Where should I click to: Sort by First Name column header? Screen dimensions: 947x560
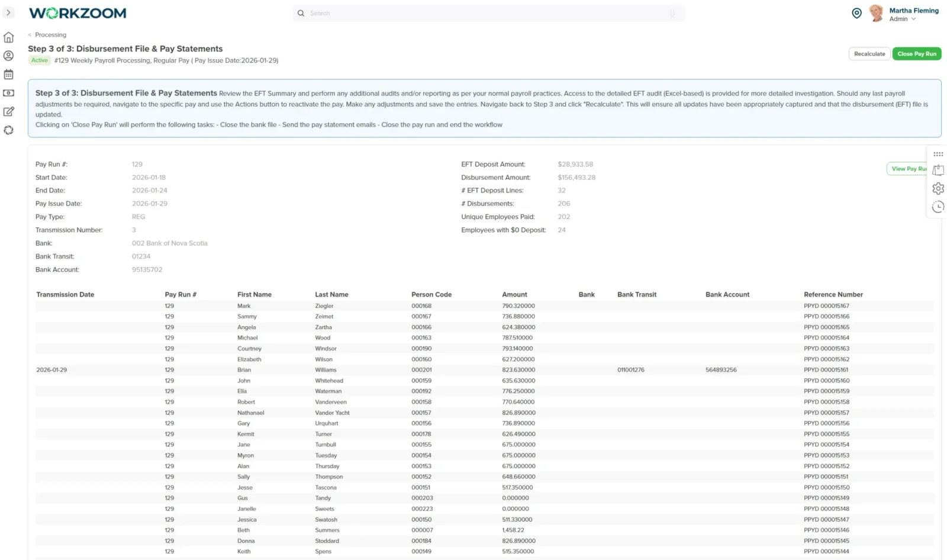pos(255,294)
